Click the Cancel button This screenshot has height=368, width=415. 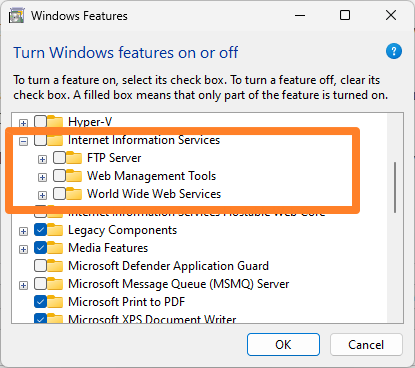pos(366,344)
